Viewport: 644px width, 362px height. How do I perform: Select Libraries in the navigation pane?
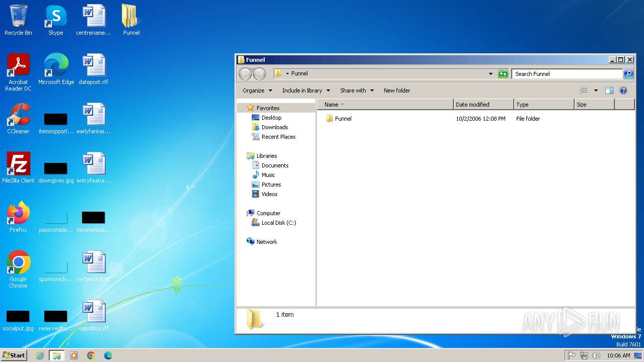point(267,156)
